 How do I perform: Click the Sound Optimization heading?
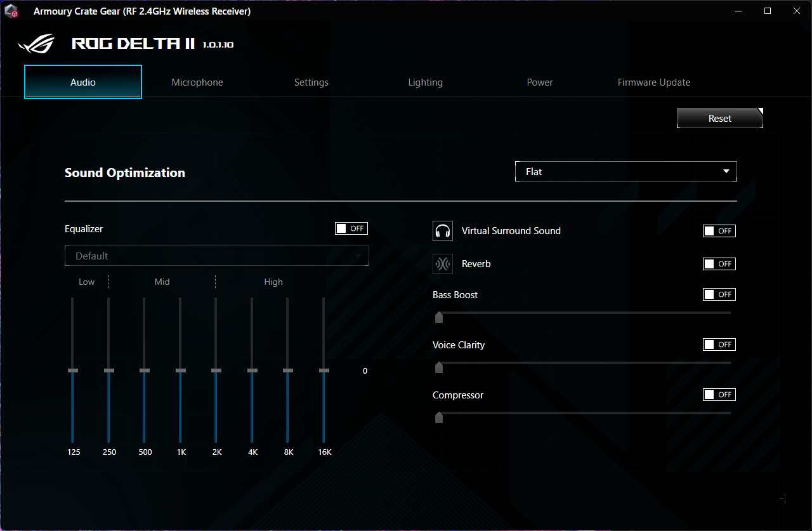click(125, 173)
